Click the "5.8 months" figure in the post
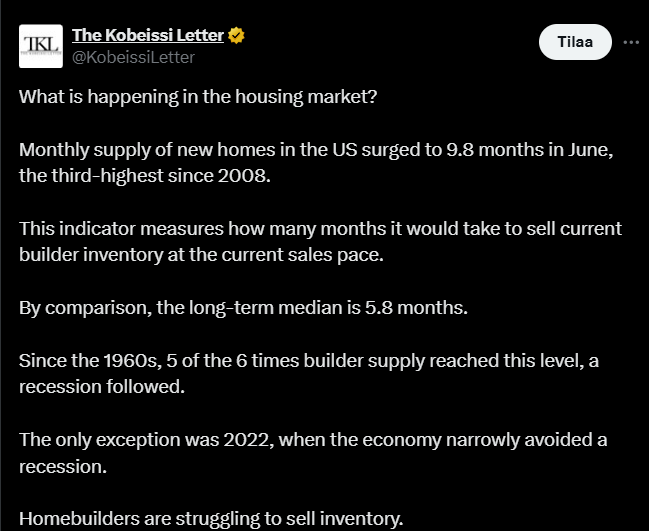 pyautogui.click(x=416, y=308)
